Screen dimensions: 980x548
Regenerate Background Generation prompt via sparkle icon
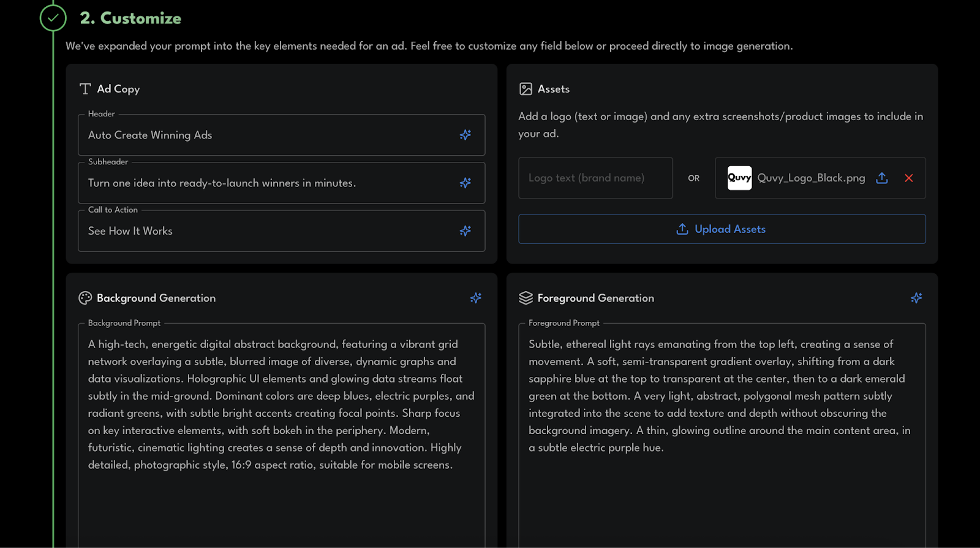(476, 298)
